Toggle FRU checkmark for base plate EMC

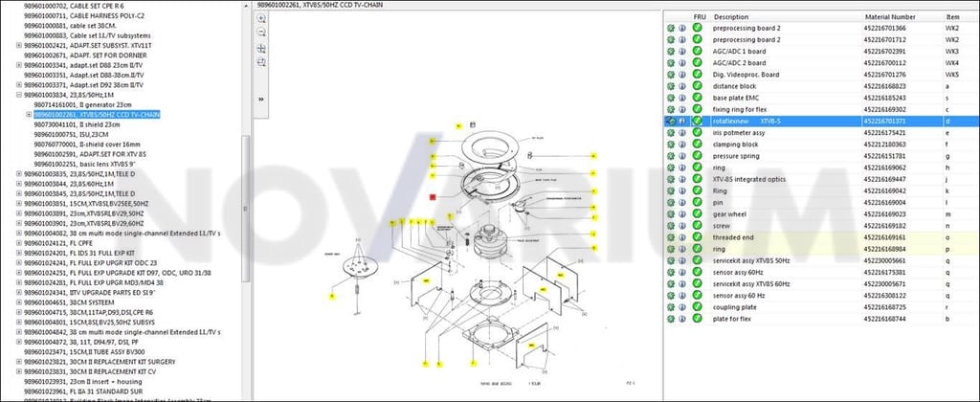click(x=698, y=99)
